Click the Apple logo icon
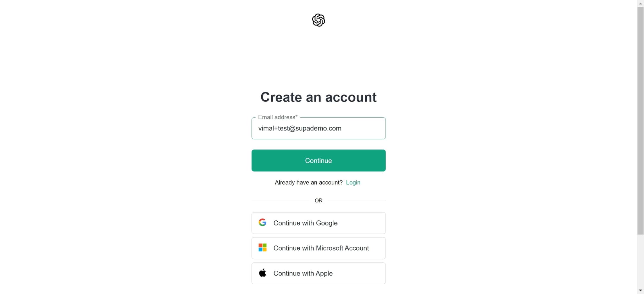 pos(263,273)
